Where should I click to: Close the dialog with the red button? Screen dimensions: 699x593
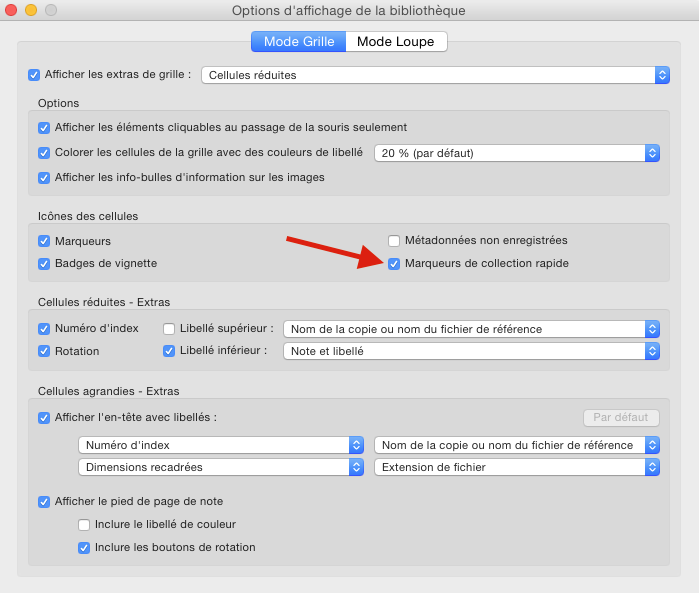11,10
